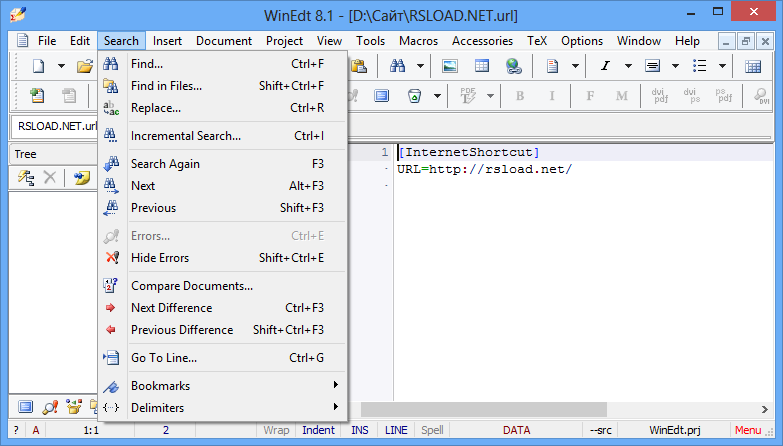Click the bold B toolbar icon
This screenshot has height=446, width=783.
520,95
